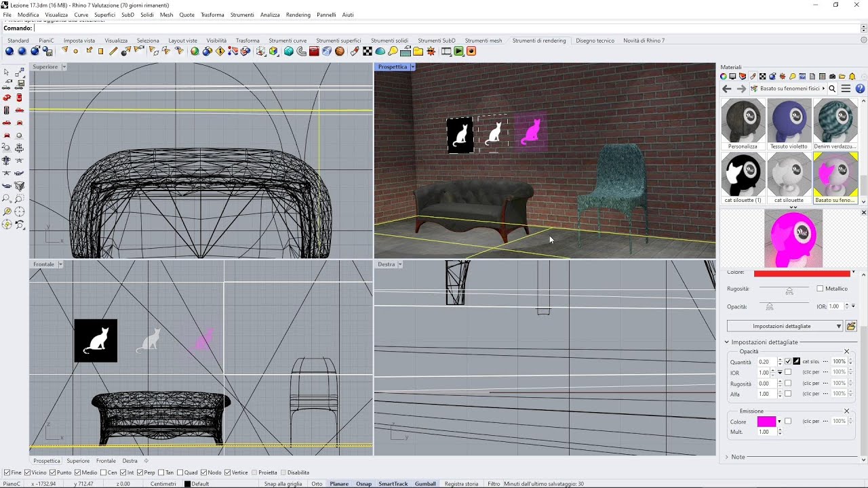Open the Pannelli menu

[326, 15]
